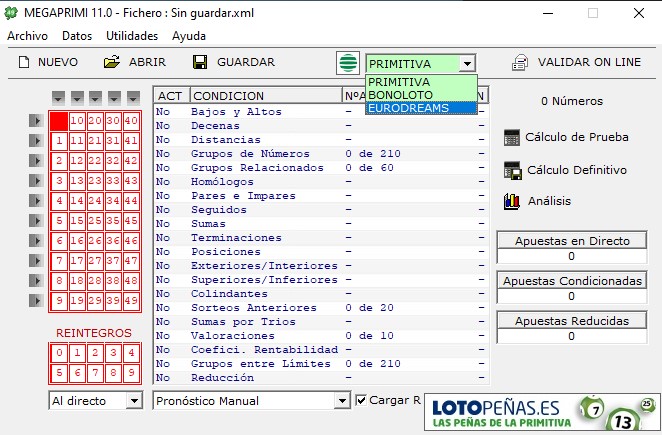This screenshot has width=662, height=435.
Task: Click the Apuestas Reducidas button
Action: pos(572,321)
